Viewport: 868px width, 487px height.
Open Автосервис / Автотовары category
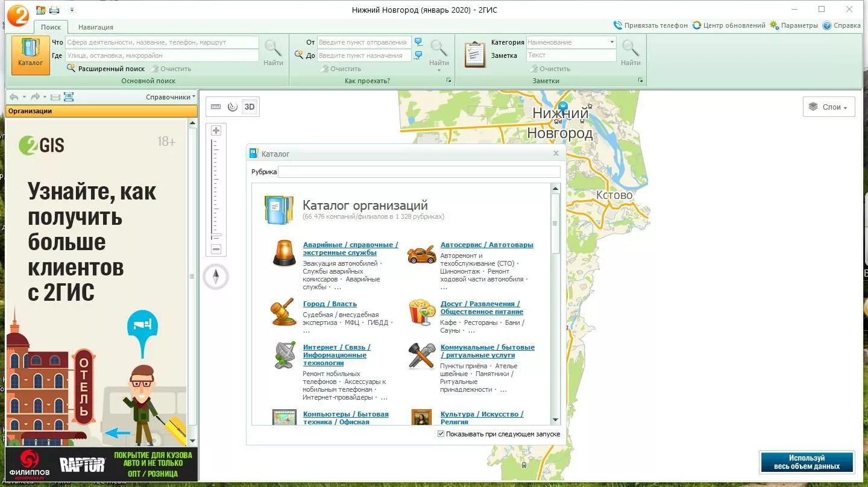487,245
